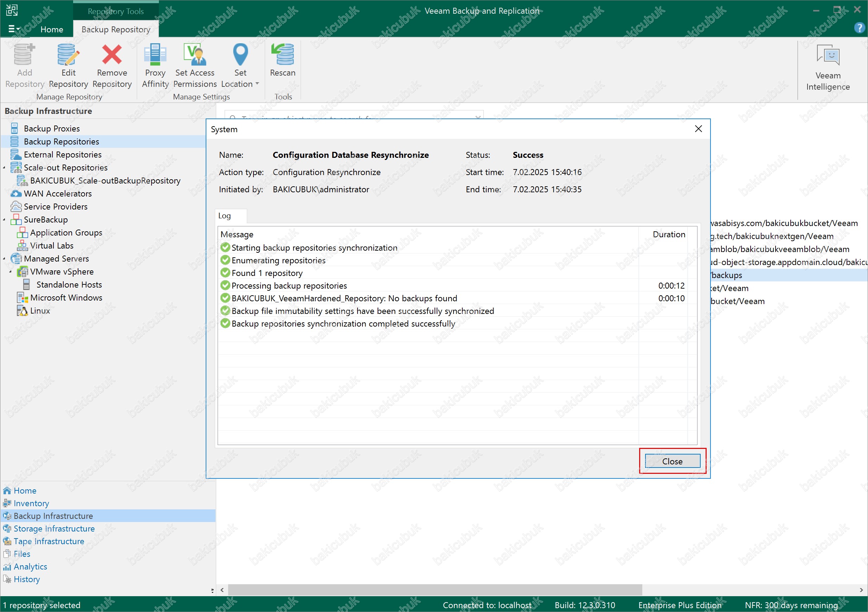Open the Set Location dropdown arrow
The width and height of the screenshot is (868, 612).
257,84
